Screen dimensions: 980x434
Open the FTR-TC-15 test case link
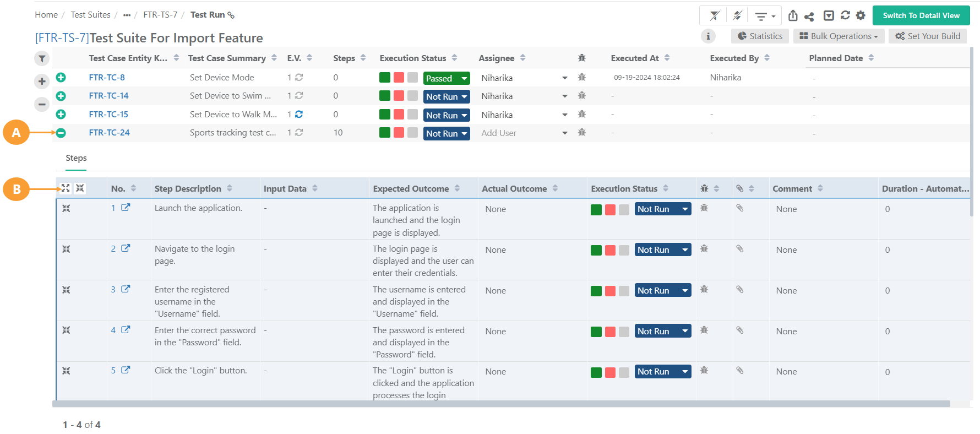(x=108, y=115)
